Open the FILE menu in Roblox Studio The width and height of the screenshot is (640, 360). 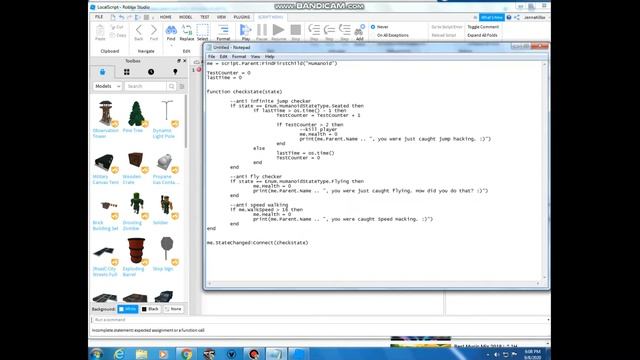(99, 17)
